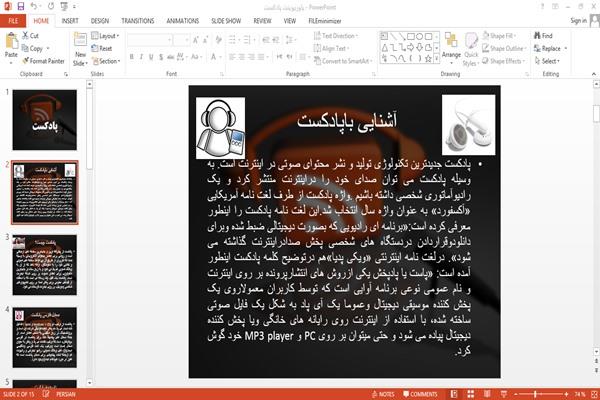This screenshot has width=600, height=400.
Task: Toggle Italic formatting
Action: click(x=141, y=57)
